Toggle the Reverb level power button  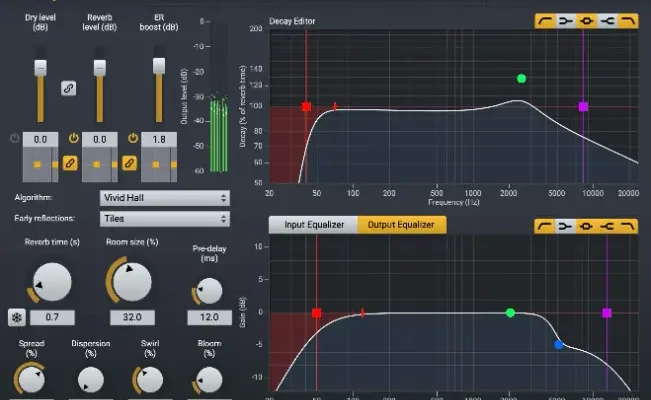[x=73, y=138]
